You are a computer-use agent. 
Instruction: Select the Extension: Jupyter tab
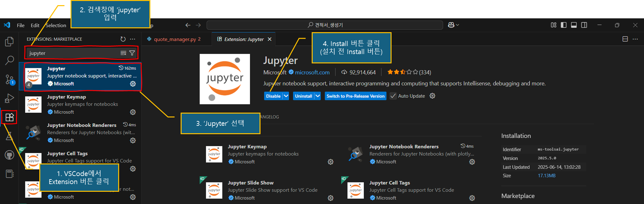244,39
